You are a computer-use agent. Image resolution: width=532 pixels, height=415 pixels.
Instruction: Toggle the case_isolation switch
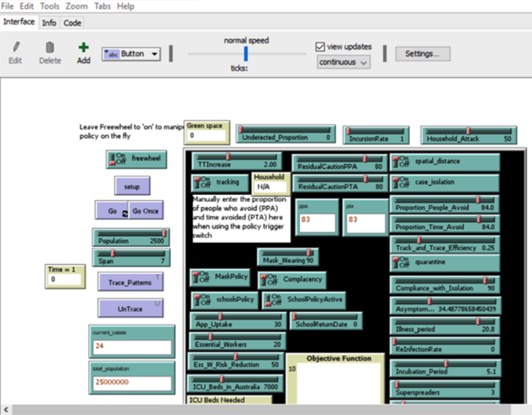[x=403, y=183]
